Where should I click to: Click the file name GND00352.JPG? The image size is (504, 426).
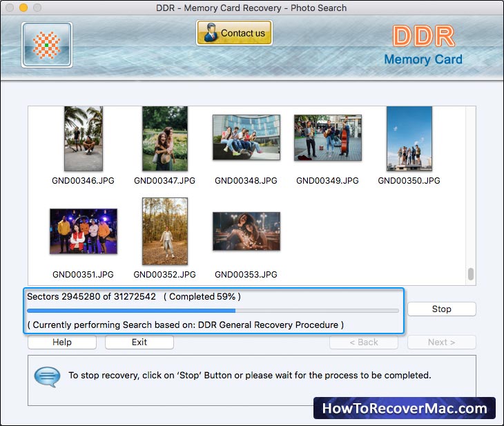click(164, 275)
